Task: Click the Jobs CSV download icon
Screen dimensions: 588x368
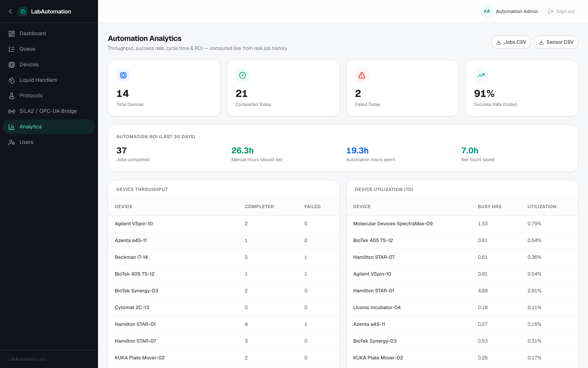Action: click(499, 42)
